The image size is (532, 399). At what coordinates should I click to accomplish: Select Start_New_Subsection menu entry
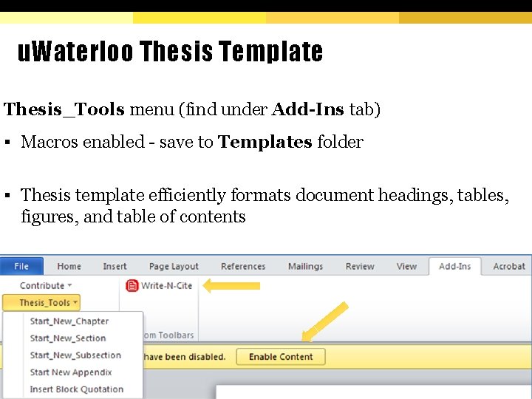pyautogui.click(x=75, y=355)
